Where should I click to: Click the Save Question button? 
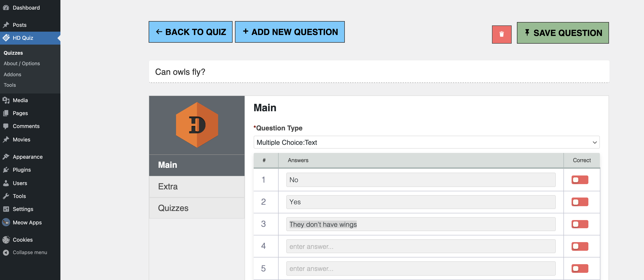point(562,33)
